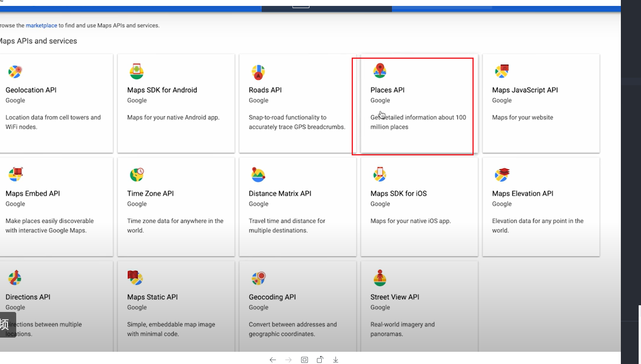Click the download arrow icon
641x364 pixels.
[x=335, y=360]
